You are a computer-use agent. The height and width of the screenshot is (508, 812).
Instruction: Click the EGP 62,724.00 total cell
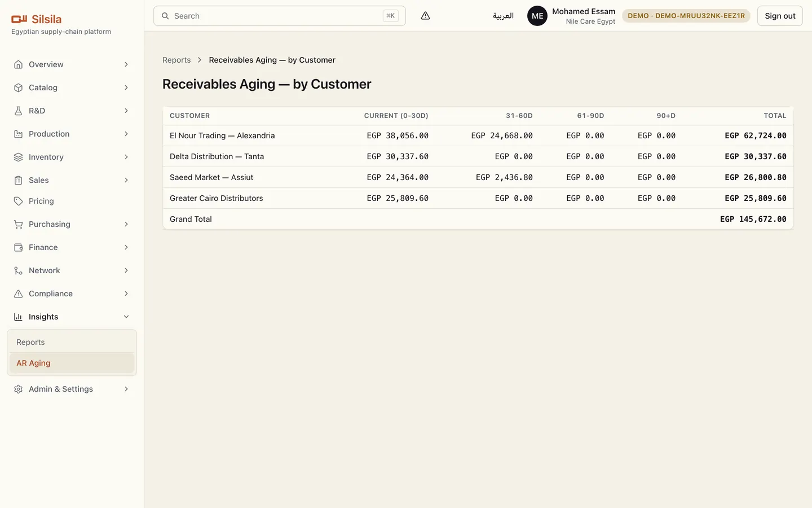[x=756, y=135]
